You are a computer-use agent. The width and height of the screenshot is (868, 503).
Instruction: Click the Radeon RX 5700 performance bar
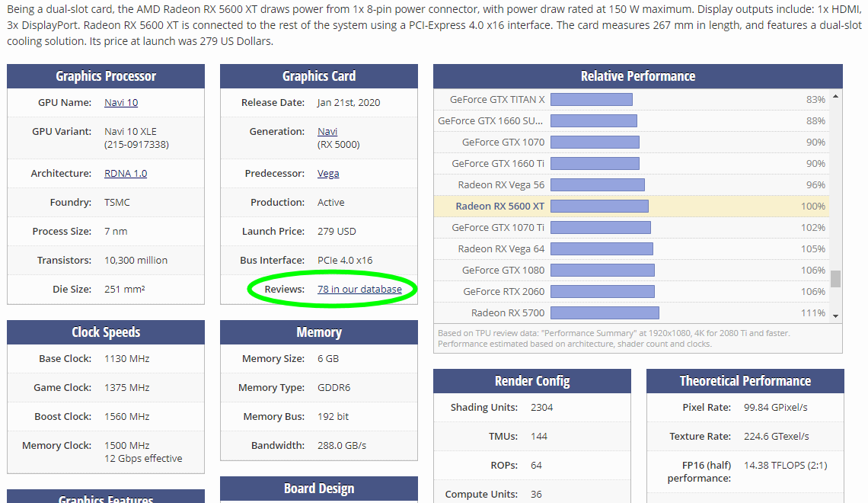click(605, 313)
